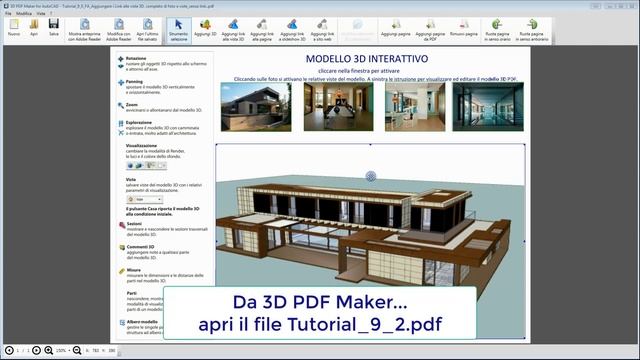Click Aggiungi pagina da PDF
Viewport: 640px width, 360px height.
430,30
